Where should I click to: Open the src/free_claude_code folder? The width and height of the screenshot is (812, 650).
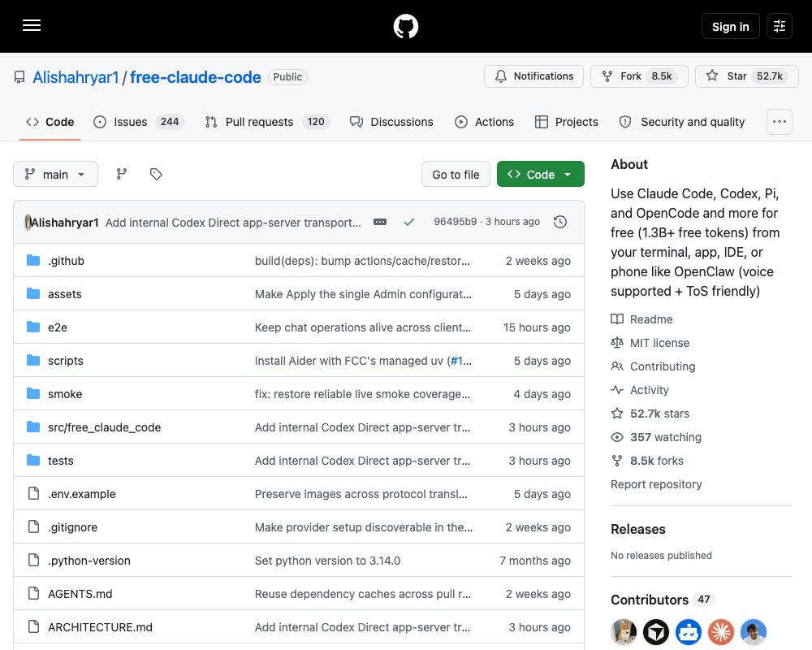point(104,427)
